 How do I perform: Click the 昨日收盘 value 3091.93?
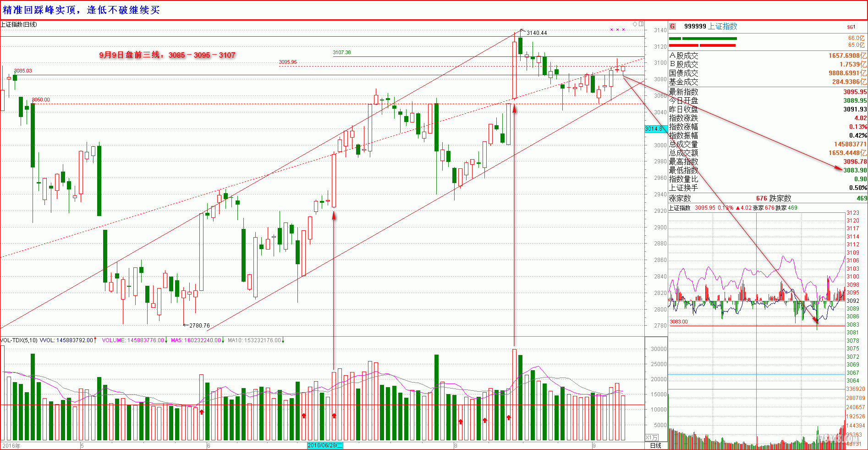click(x=855, y=109)
